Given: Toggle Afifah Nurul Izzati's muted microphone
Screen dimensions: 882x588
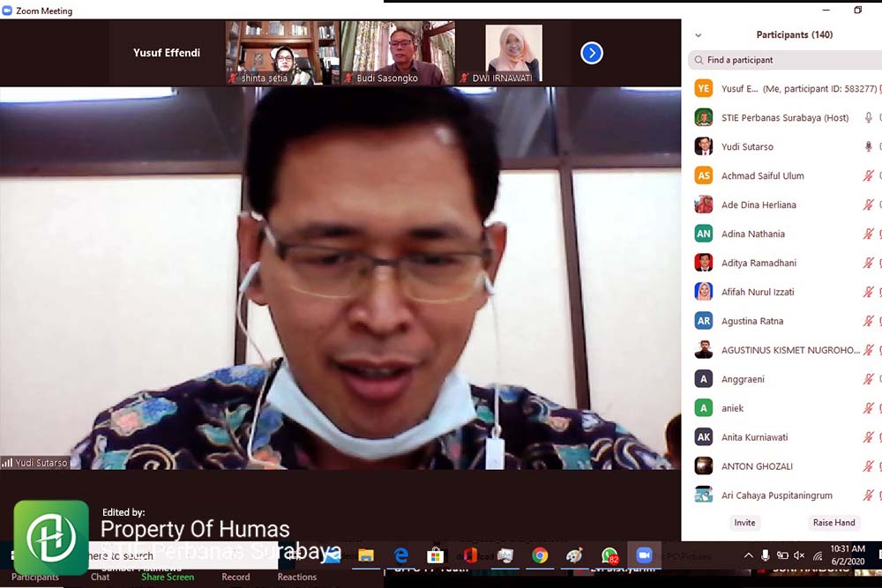Looking at the screenshot, I should click(x=869, y=292).
